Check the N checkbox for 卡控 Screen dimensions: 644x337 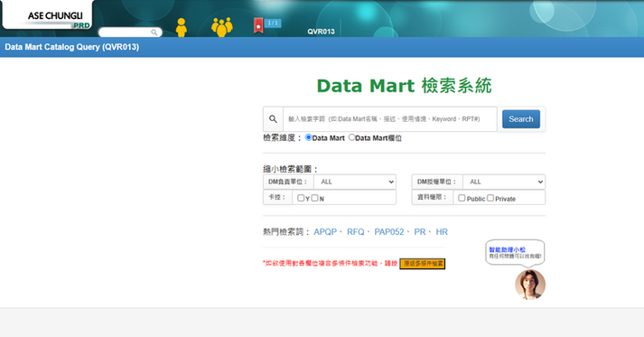point(314,198)
